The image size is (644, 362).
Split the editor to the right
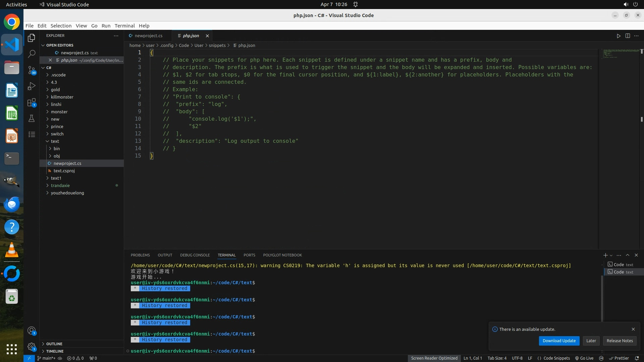(628, 36)
